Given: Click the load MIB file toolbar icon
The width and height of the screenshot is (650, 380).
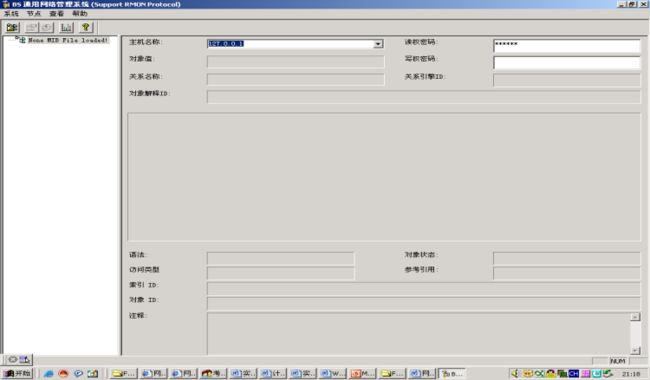Looking at the screenshot, I should (x=12, y=28).
